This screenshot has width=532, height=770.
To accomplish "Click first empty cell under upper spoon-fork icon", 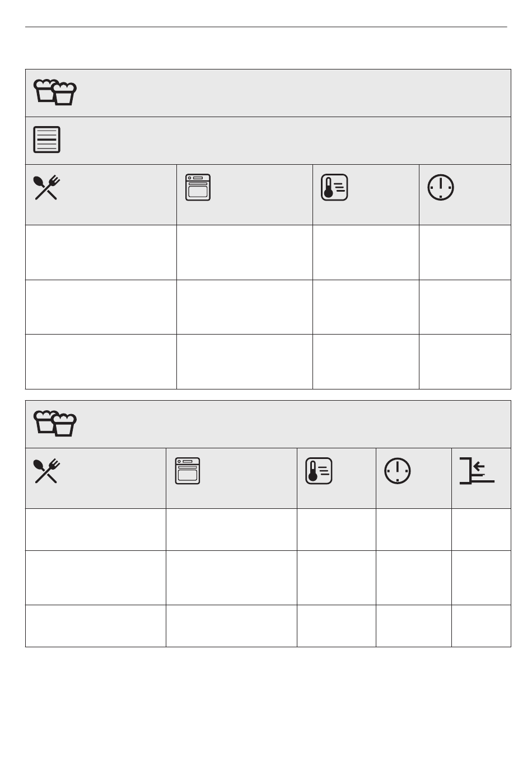I will point(101,253).
